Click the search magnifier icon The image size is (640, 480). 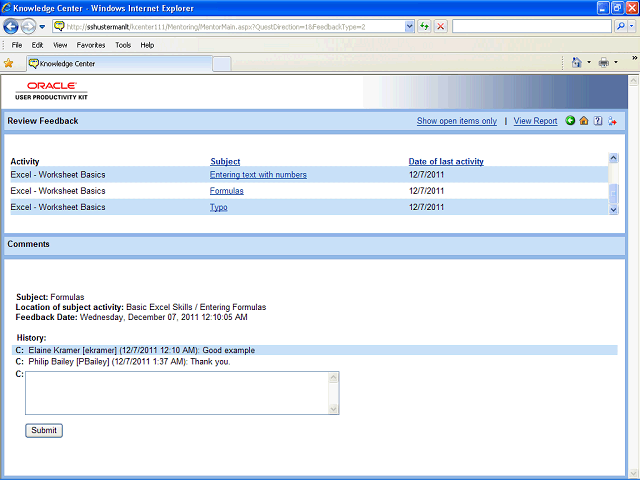click(621, 27)
